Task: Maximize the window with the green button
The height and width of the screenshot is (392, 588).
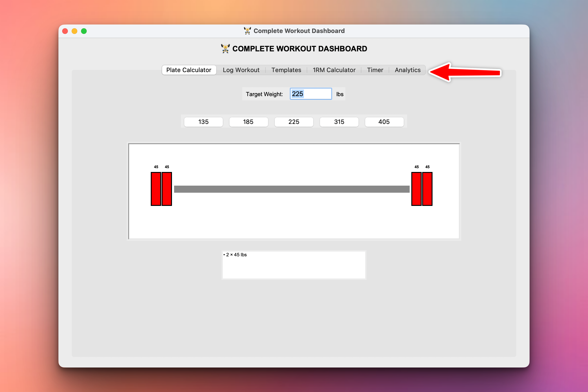Action: click(x=84, y=31)
